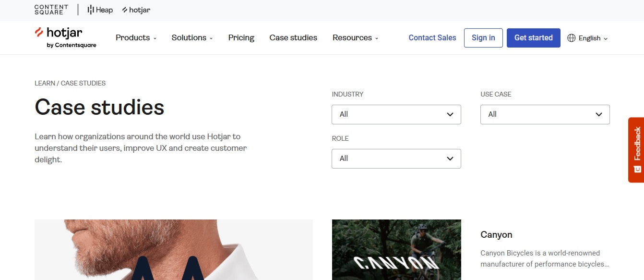Open the Use Case filter dropdown
Viewport: 644px width, 280px height.
545,114
